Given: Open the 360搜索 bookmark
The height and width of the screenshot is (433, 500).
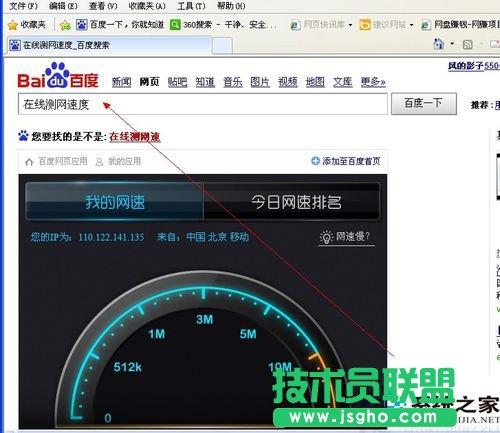Looking at the screenshot, I should click(223, 24).
